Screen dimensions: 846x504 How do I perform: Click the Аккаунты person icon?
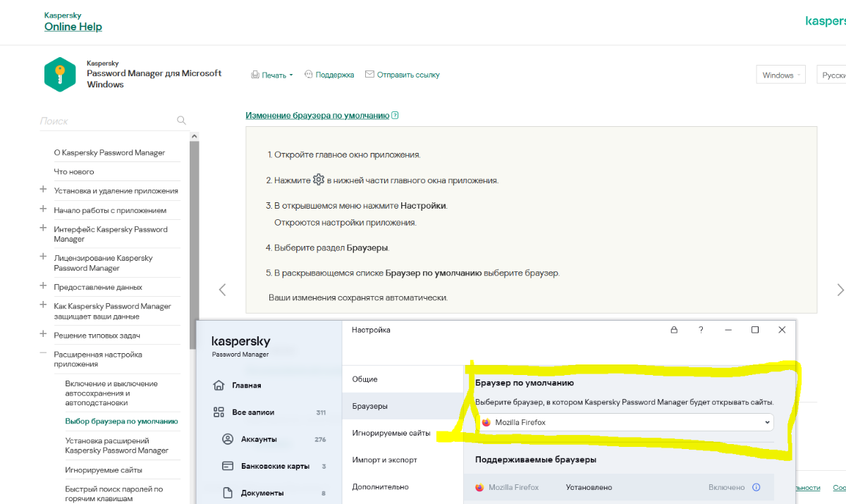228,439
